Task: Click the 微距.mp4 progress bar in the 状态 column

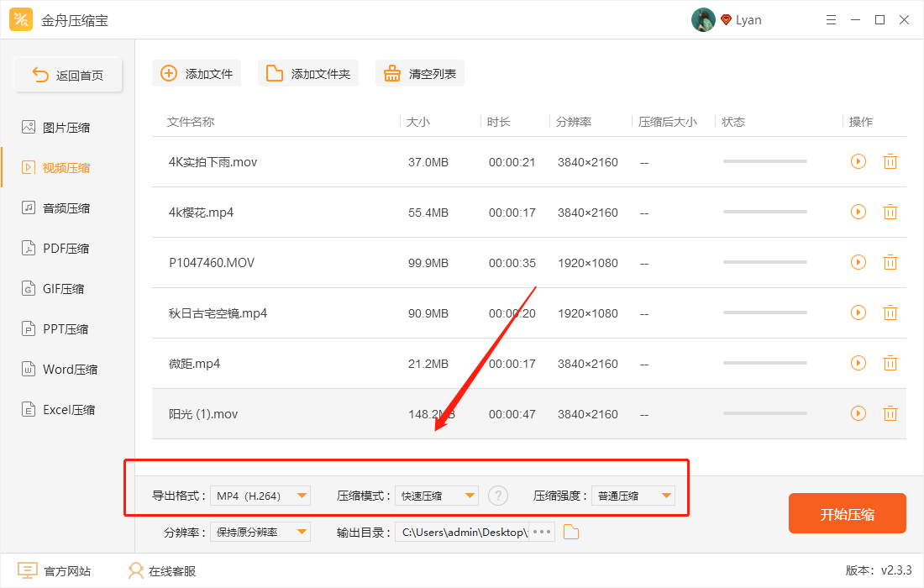Action: point(764,363)
